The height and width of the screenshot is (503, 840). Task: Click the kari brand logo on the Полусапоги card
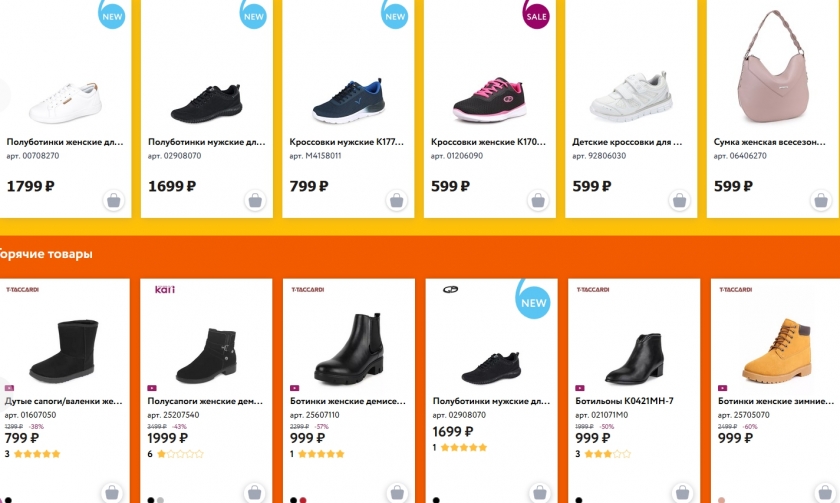coord(165,290)
